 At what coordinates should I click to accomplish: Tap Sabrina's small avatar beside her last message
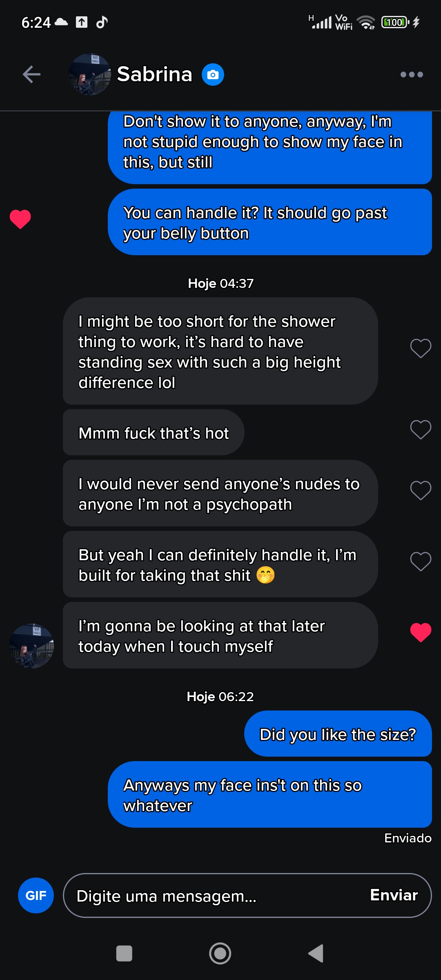coord(32,646)
